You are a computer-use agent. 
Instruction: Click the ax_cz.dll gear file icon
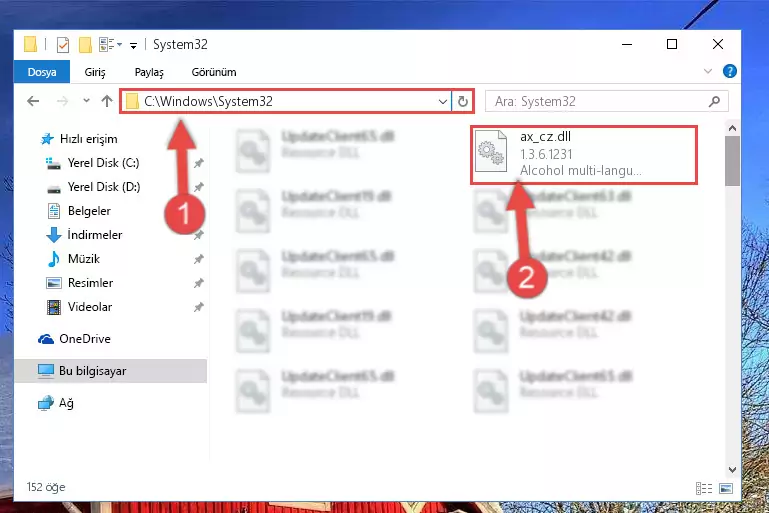(x=491, y=152)
